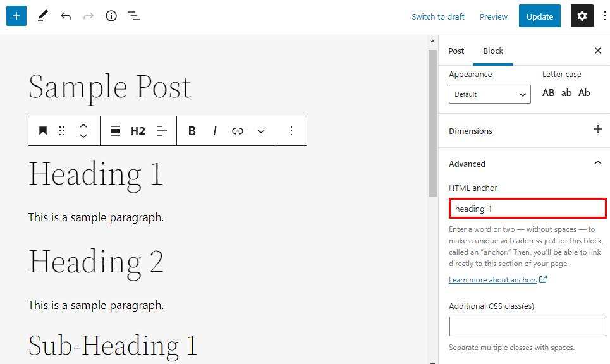
Task: Click the block drag handle icon
Action: [62, 131]
